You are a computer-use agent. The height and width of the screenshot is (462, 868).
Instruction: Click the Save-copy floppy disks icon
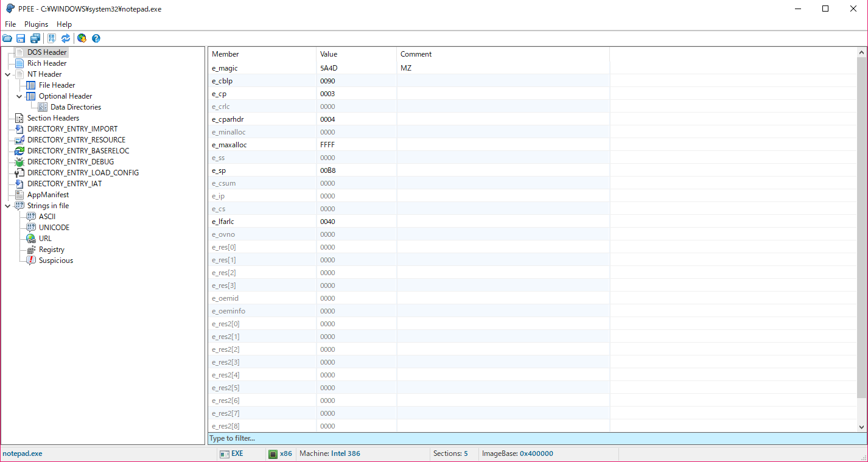35,38
